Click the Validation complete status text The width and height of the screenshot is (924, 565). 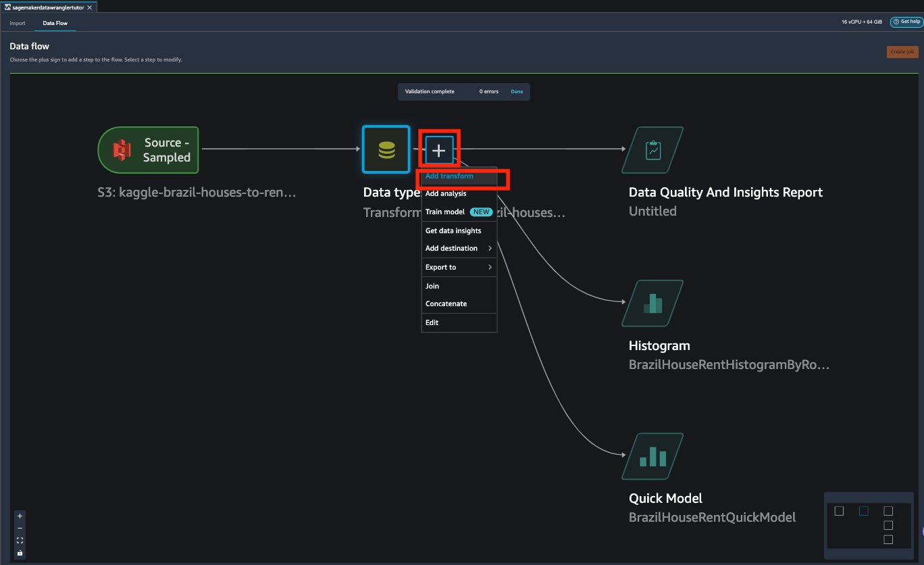(430, 91)
